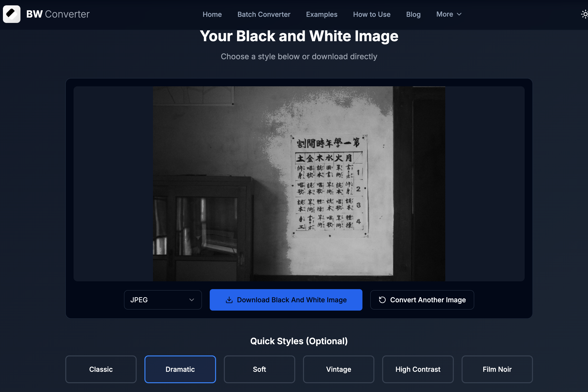
Task: Click the refresh icon beside Convert Another Image
Action: pyautogui.click(x=382, y=300)
